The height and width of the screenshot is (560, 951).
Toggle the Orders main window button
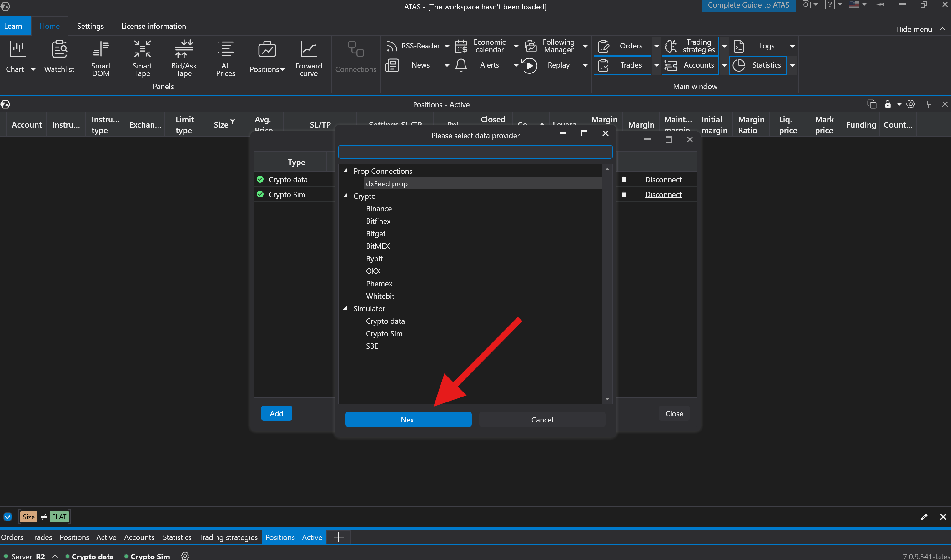pos(622,46)
